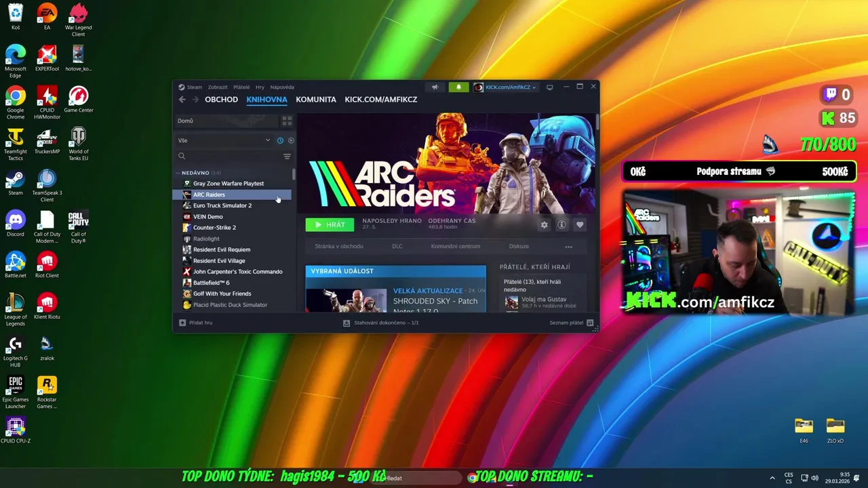This screenshot has height=488, width=868.
Task: Select Radiolight in library list
Action: [x=233, y=239]
